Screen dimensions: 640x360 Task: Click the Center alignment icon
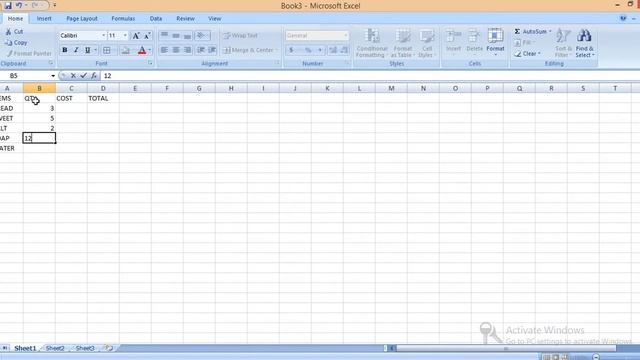click(x=176, y=50)
